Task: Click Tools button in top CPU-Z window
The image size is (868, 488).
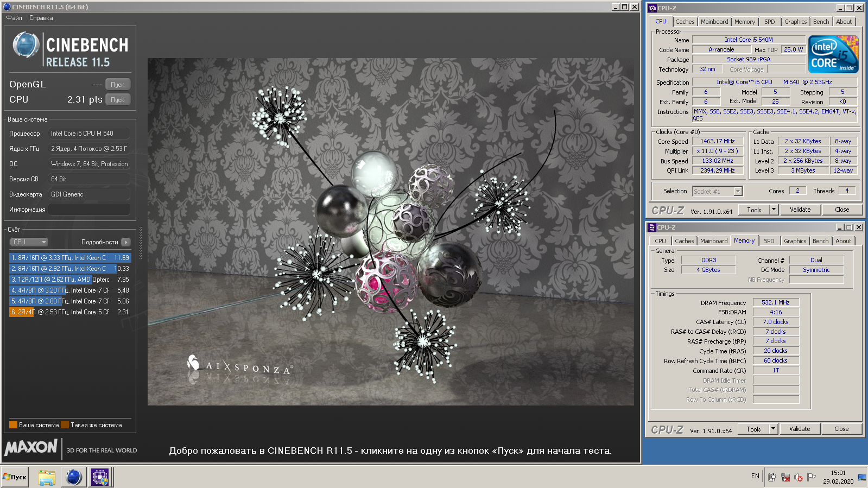Action: point(754,210)
